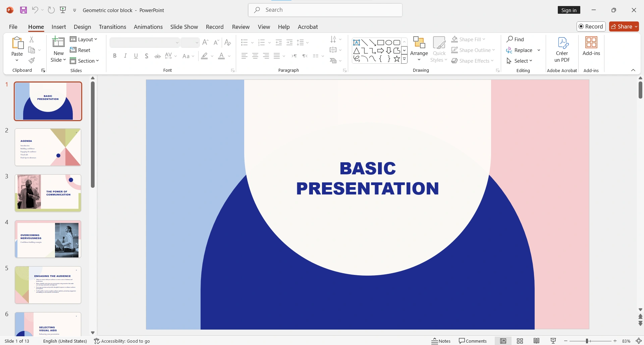The height and width of the screenshot is (345, 644).
Task: Open the Slide Show ribbon tab
Action: coord(184,26)
